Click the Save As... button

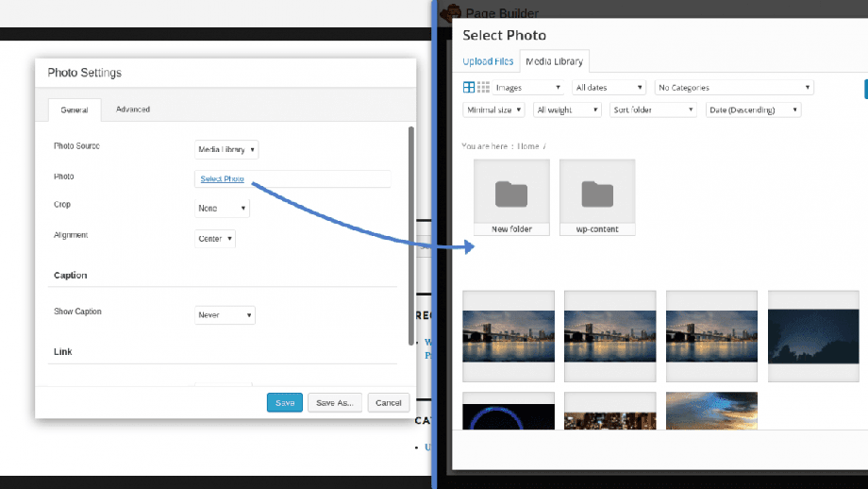click(x=335, y=402)
